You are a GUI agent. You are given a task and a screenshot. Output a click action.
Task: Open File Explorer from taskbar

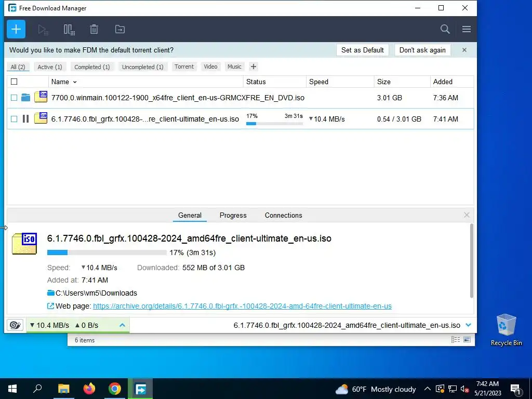(63, 389)
